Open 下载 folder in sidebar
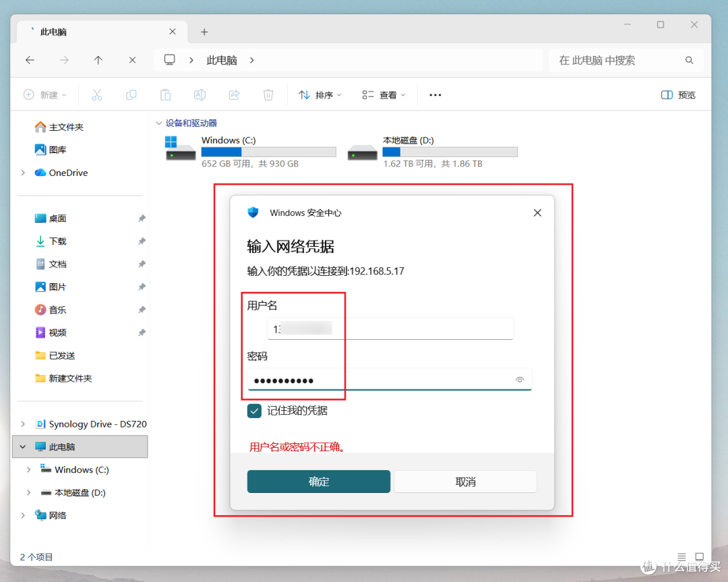This screenshot has width=728, height=582. point(51,241)
